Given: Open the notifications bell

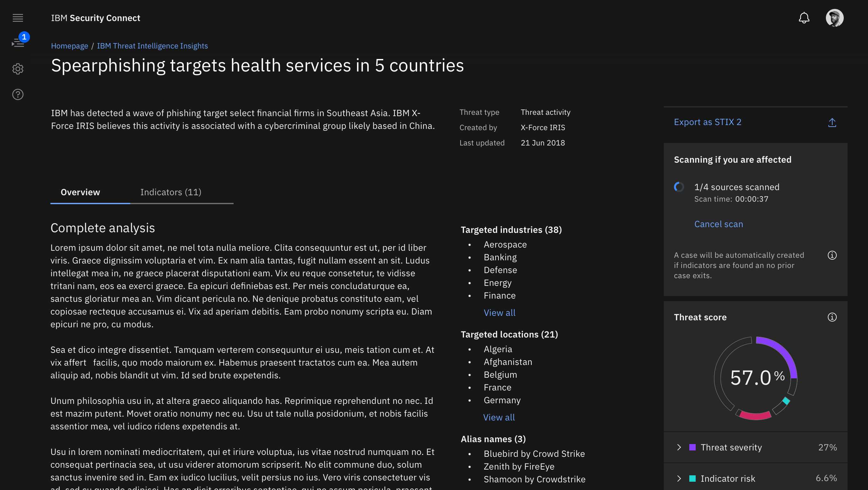Looking at the screenshot, I should point(804,18).
